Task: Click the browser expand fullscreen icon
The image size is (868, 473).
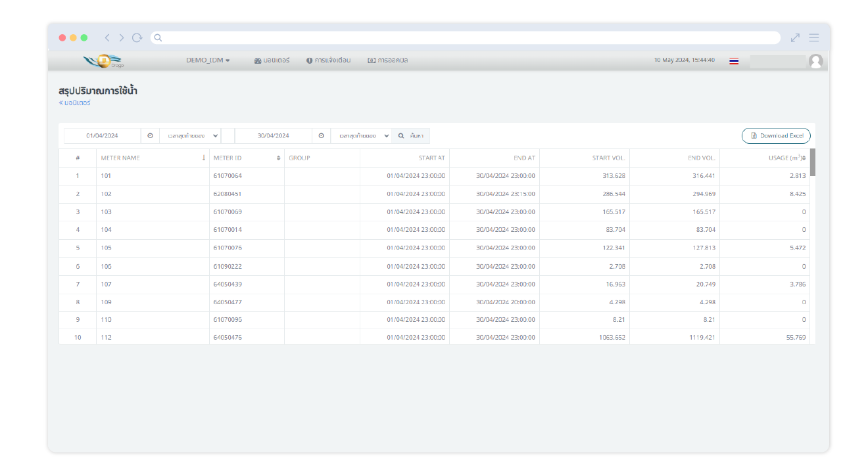Action: click(795, 38)
